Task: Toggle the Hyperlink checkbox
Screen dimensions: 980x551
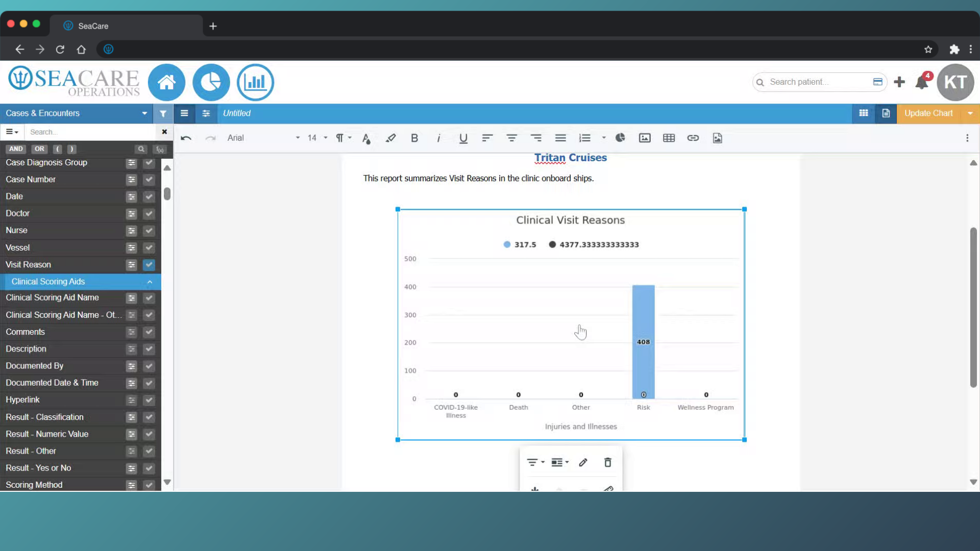Action: [x=149, y=400]
